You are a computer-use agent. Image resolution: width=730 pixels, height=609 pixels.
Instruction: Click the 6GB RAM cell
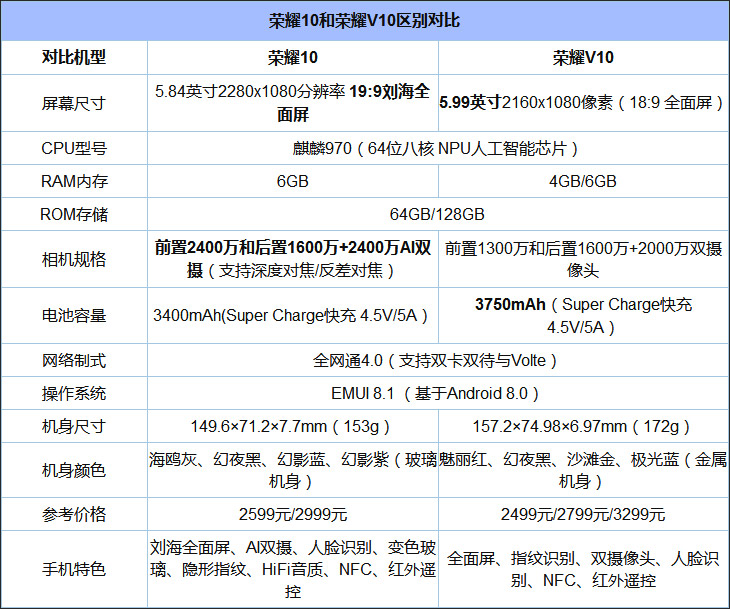(x=293, y=181)
